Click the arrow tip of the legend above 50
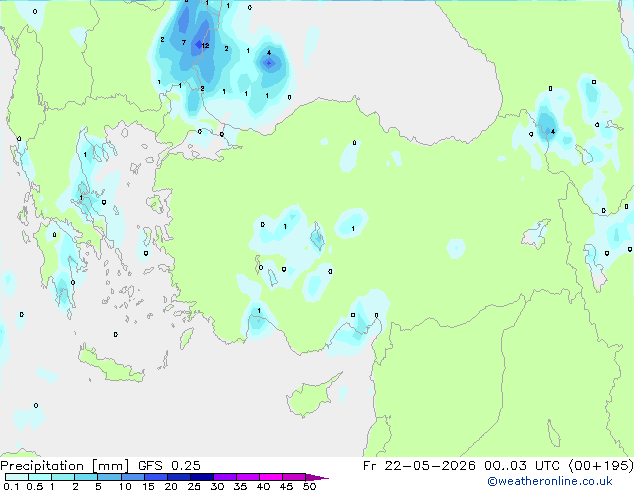The width and height of the screenshot is (634, 490). point(317,477)
